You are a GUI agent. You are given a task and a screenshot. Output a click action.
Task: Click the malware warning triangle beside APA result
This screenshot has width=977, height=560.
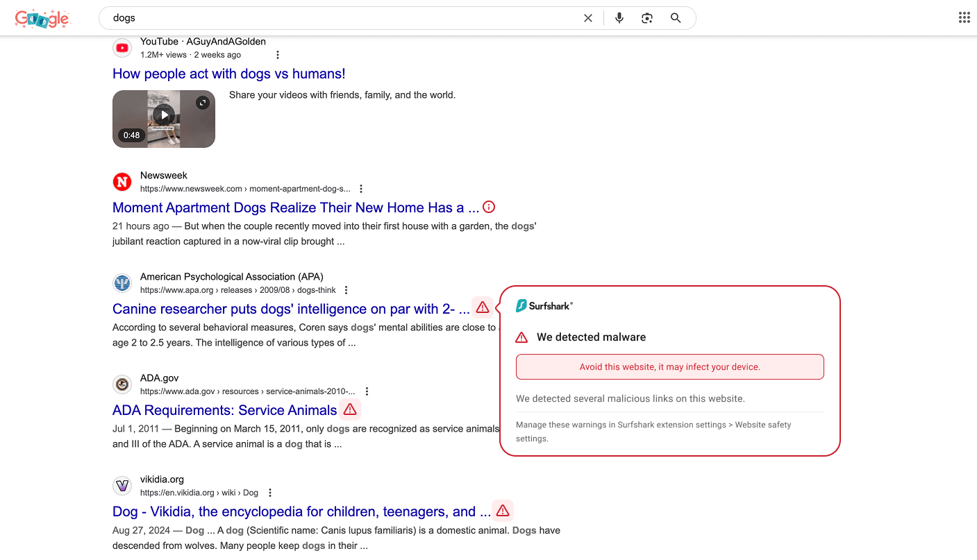pyautogui.click(x=483, y=307)
